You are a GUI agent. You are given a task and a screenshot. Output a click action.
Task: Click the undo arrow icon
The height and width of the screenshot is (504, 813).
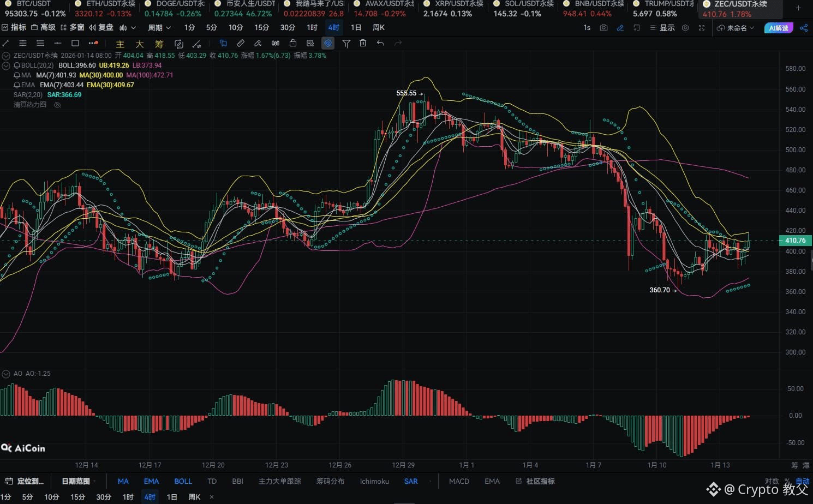point(381,43)
